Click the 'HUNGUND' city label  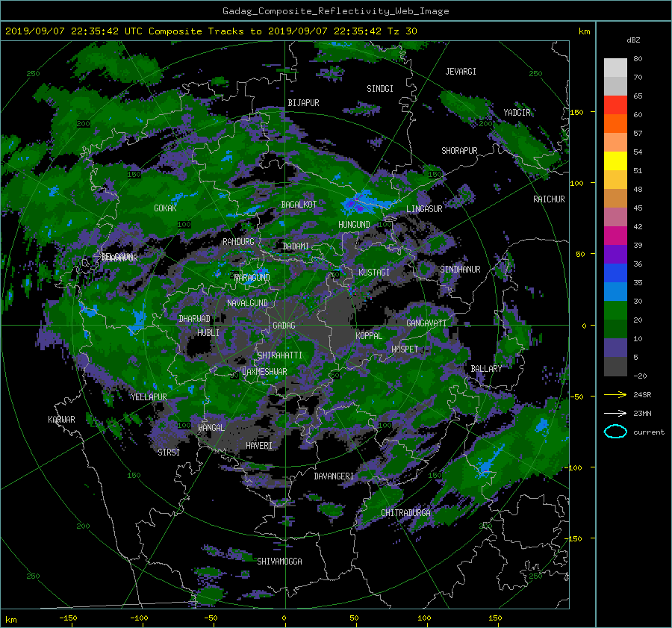point(354,225)
